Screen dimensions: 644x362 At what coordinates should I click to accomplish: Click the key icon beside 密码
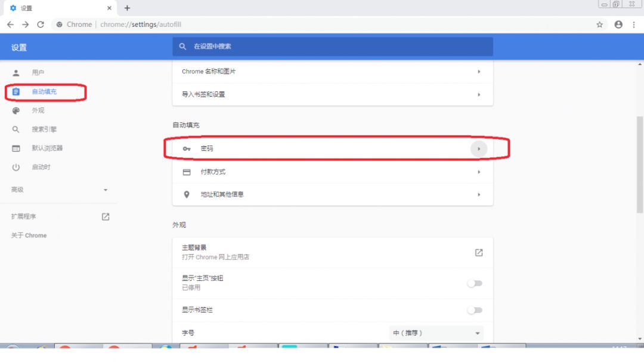187,148
